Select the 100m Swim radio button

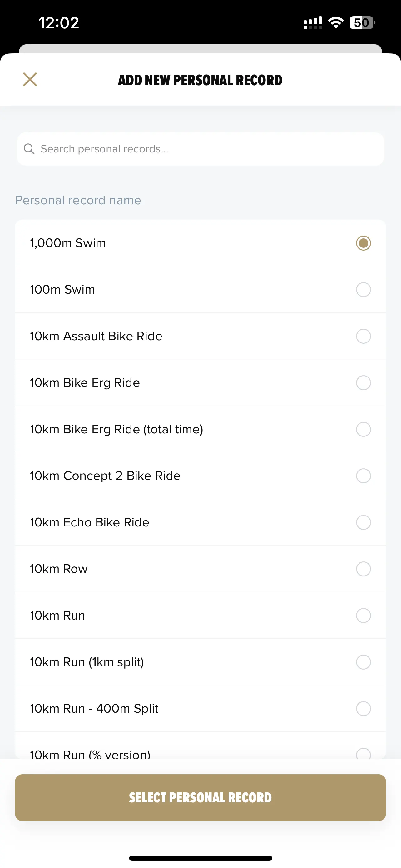(363, 289)
